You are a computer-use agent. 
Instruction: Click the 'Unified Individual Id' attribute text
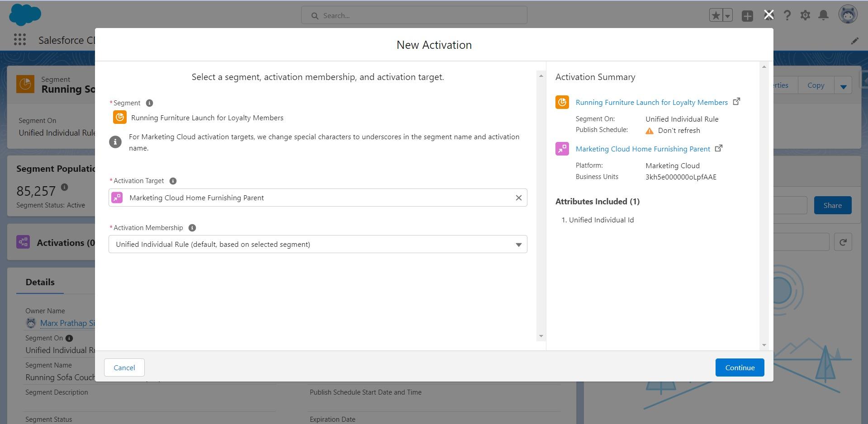(601, 220)
